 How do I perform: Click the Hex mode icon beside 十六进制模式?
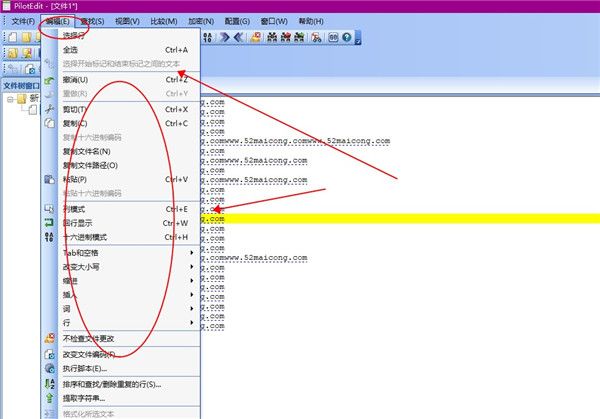(49, 237)
